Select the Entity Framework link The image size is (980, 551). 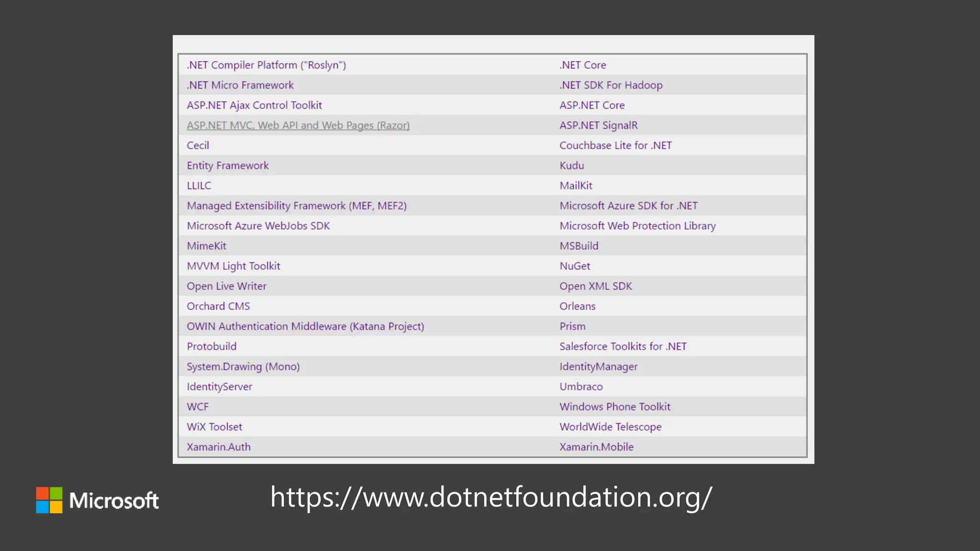coord(228,165)
